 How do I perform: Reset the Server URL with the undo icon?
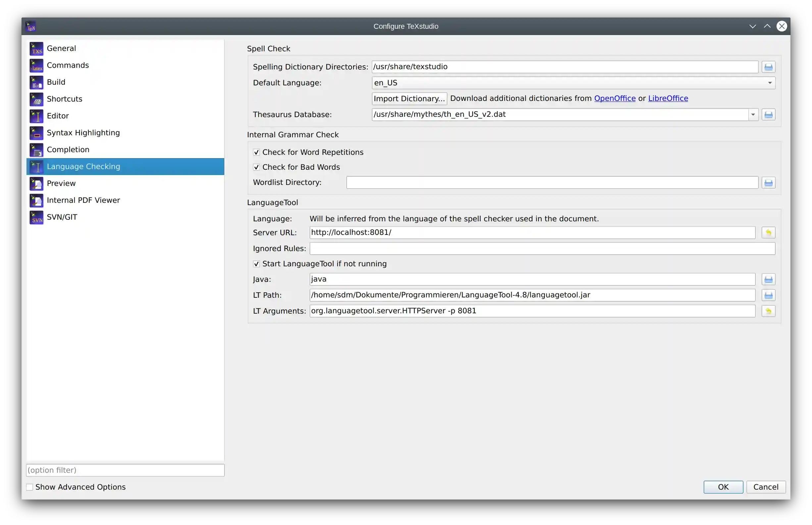click(x=769, y=233)
